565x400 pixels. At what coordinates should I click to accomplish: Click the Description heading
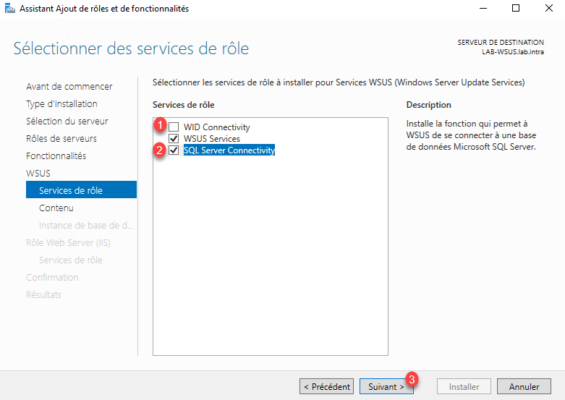(428, 105)
